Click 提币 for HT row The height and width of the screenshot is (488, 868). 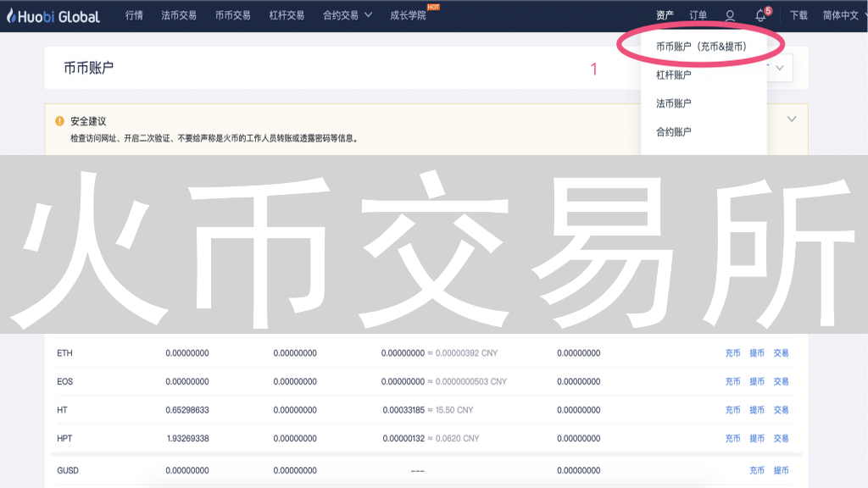(x=757, y=410)
